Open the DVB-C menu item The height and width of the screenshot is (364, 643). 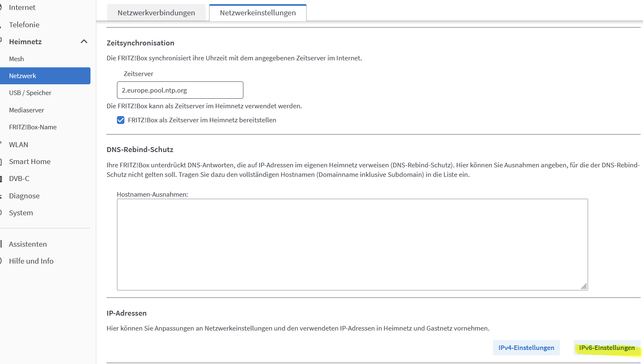point(19,178)
